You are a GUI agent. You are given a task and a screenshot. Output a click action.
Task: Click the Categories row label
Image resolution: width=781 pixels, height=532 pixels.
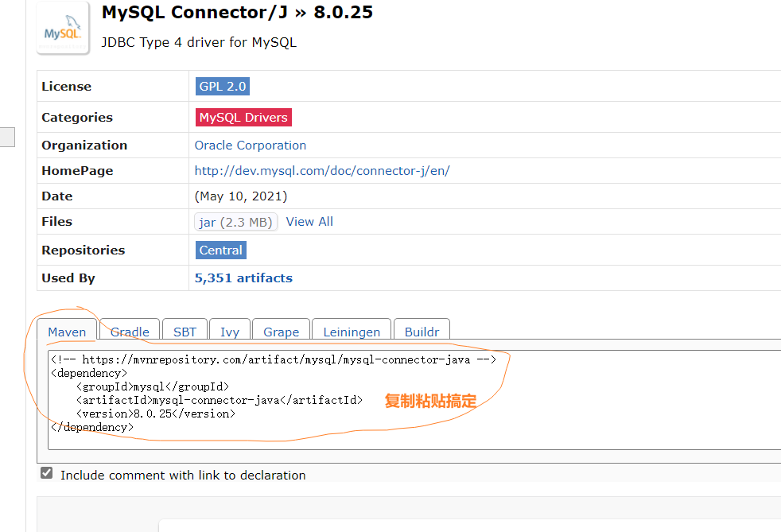77,118
